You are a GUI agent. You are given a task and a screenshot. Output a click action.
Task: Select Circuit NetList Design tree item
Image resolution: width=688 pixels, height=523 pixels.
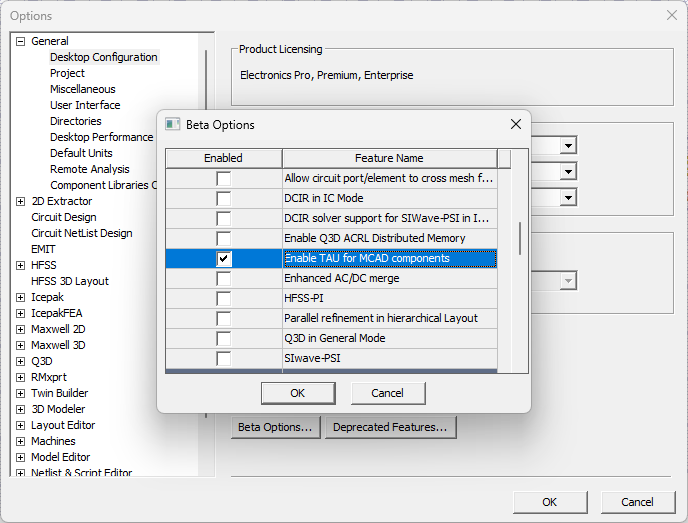pyautogui.click(x=82, y=233)
